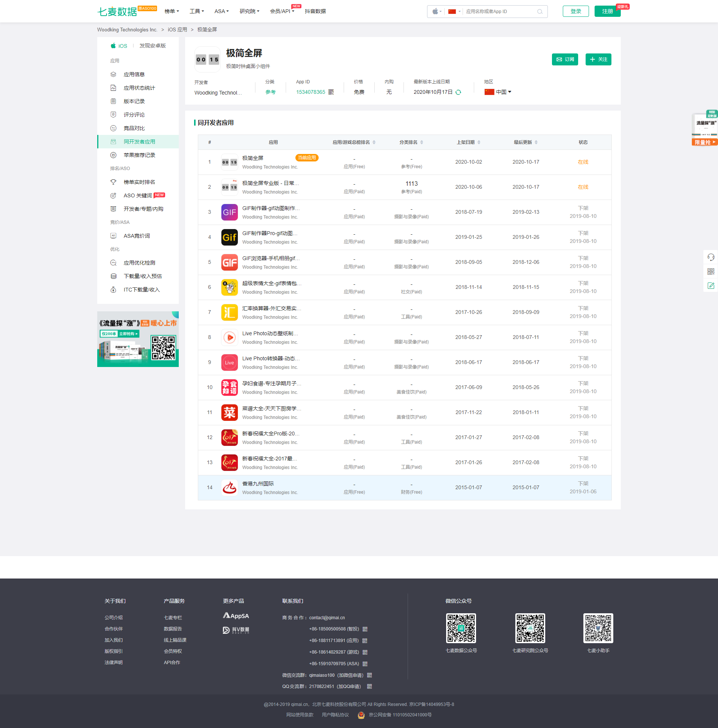Click the black Gif Pro app icon

pyautogui.click(x=229, y=237)
